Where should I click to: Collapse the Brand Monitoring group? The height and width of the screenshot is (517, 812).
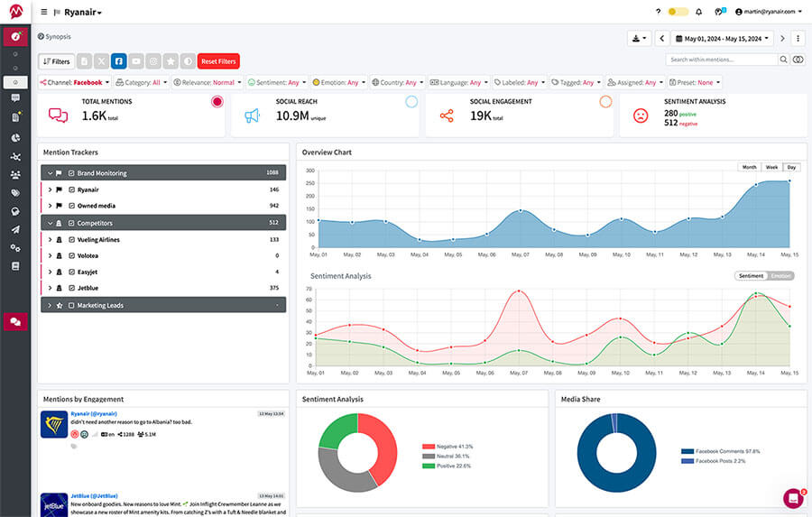(50, 173)
